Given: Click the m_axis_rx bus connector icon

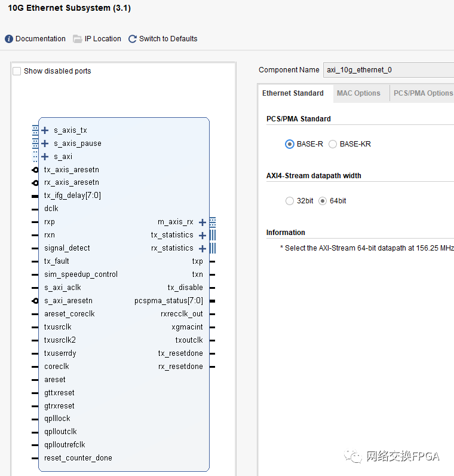Looking at the screenshot, I should [213, 222].
